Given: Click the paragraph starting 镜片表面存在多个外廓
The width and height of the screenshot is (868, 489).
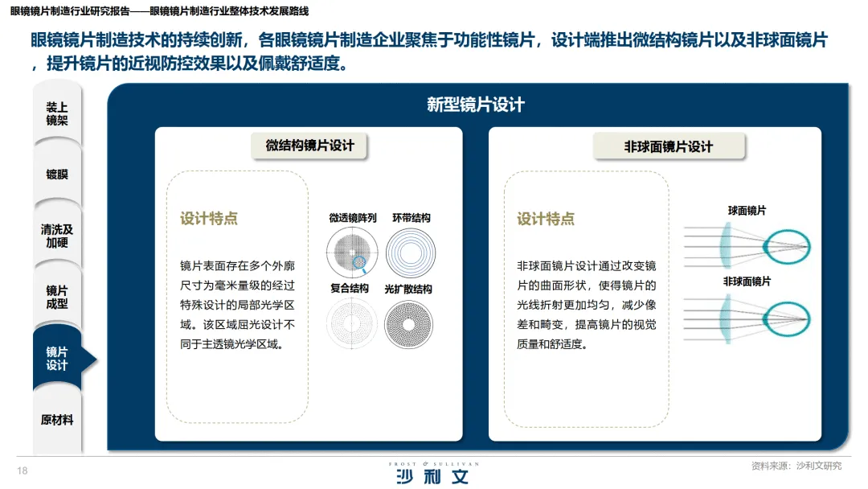Looking at the screenshot, I should (x=237, y=305).
